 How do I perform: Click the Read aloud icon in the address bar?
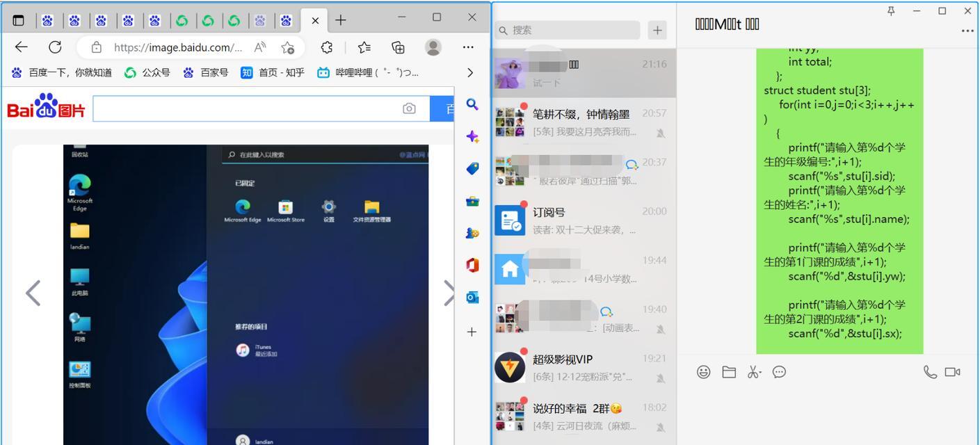point(260,47)
